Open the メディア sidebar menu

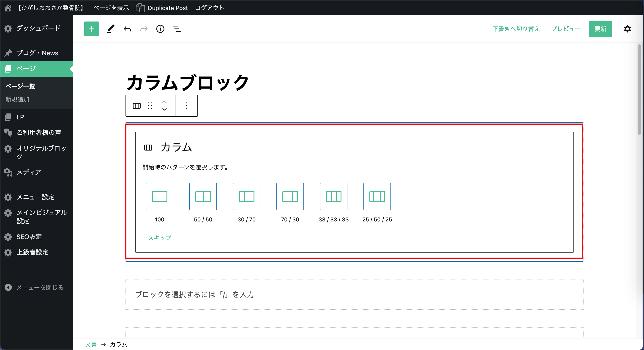[28, 172]
